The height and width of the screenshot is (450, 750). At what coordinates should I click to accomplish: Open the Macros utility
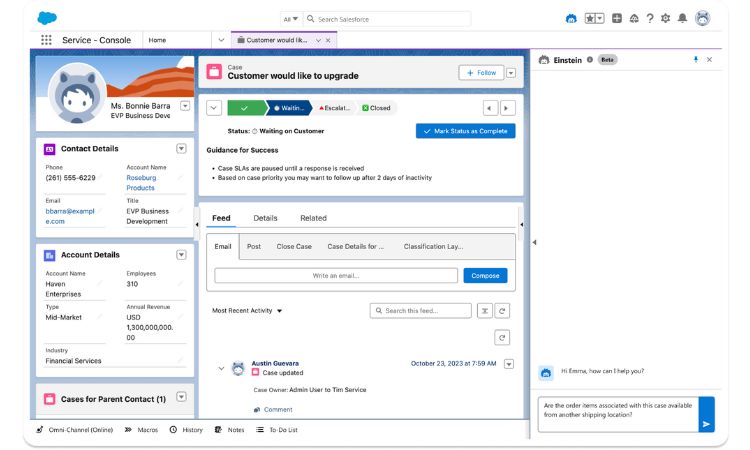[x=141, y=430]
